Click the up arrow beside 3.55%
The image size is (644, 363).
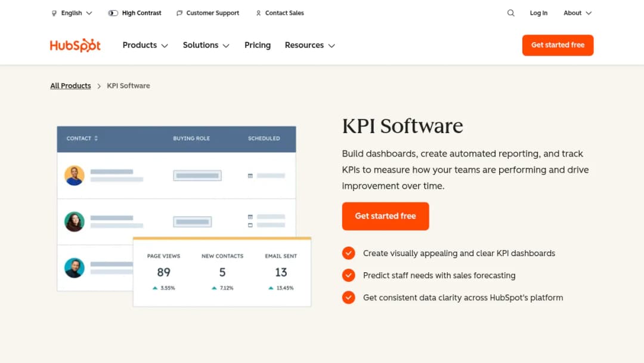point(155,288)
